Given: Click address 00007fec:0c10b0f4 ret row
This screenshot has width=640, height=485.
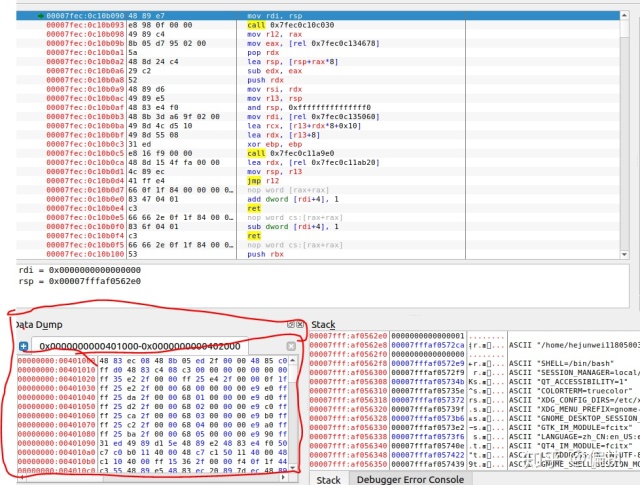Looking at the screenshot, I should tap(318, 236).
